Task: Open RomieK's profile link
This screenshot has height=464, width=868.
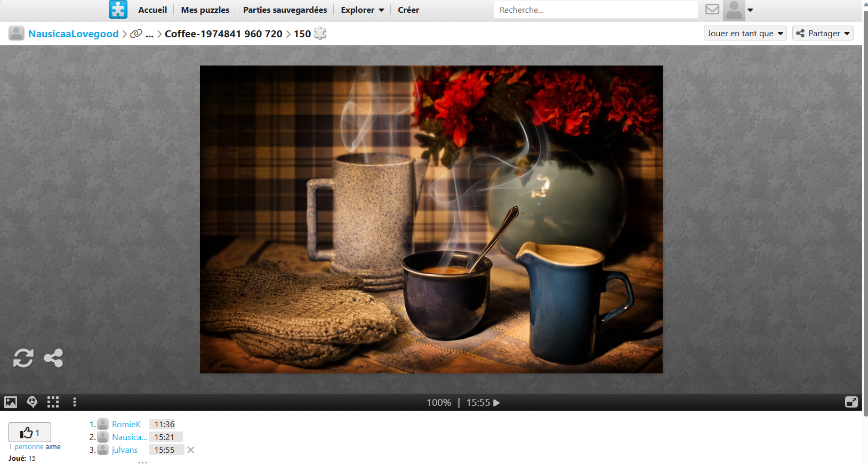Action: point(126,425)
